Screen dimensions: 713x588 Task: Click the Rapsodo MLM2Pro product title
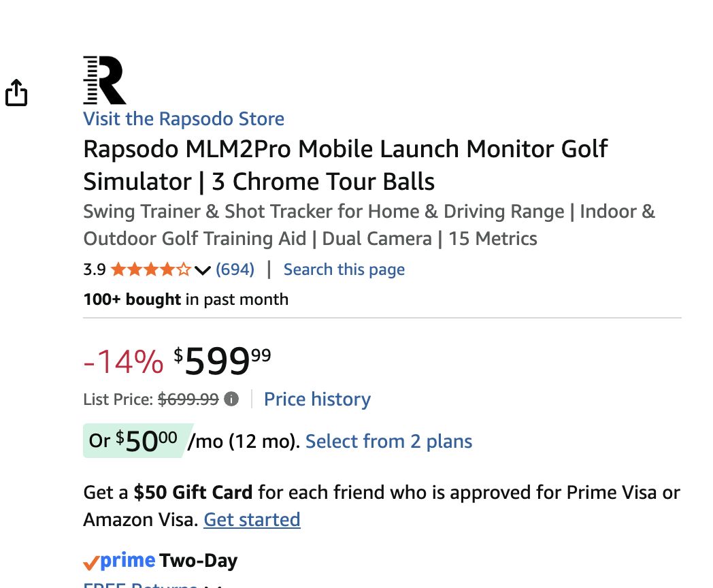[345, 165]
